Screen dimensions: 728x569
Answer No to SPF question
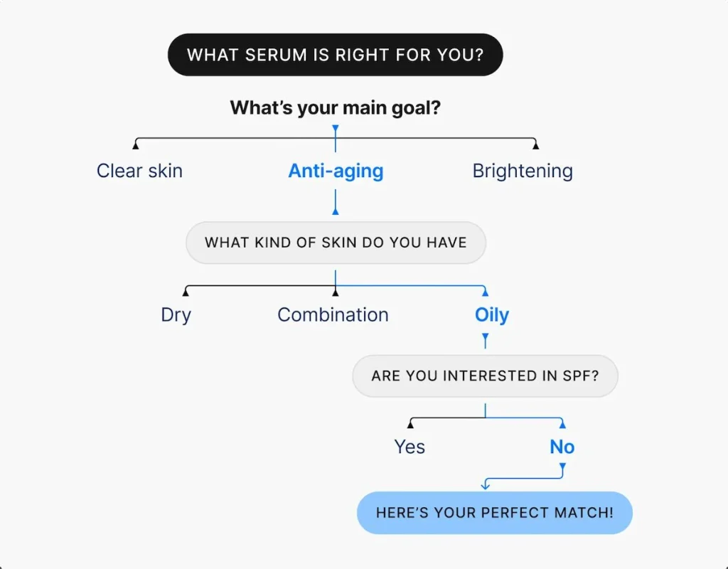click(x=562, y=447)
